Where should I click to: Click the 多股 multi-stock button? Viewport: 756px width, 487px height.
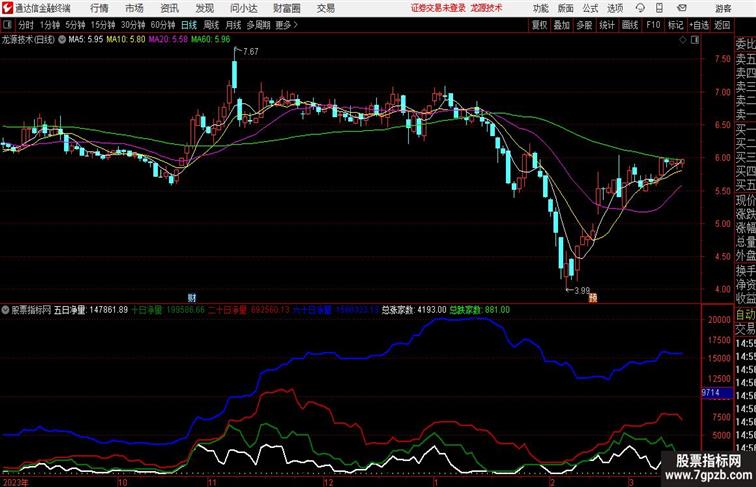pyautogui.click(x=584, y=25)
